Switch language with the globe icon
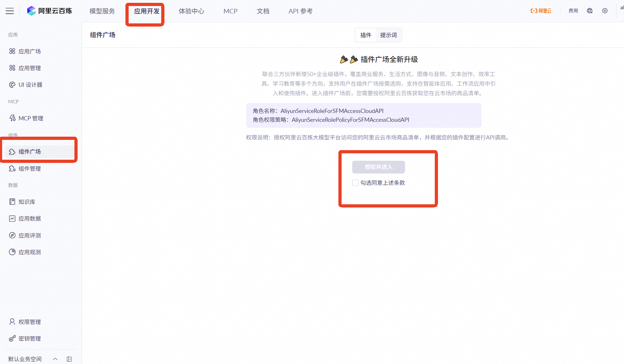 tap(590, 11)
